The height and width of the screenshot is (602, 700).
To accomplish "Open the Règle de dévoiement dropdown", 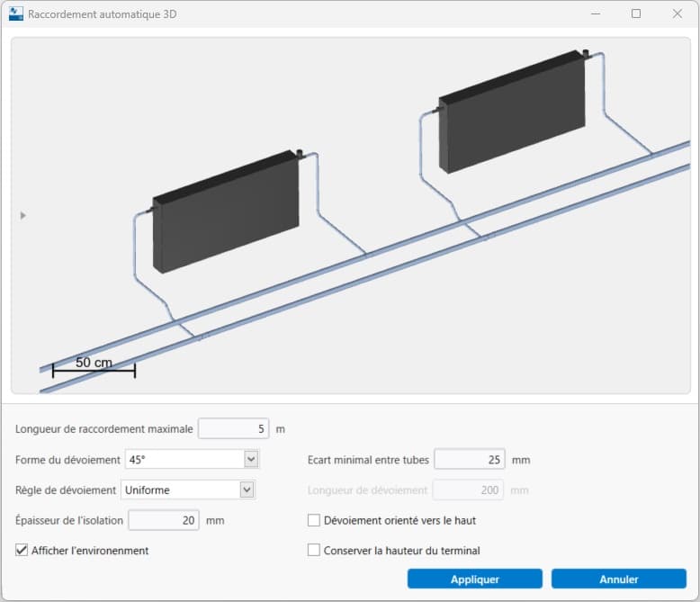I will coord(247,490).
